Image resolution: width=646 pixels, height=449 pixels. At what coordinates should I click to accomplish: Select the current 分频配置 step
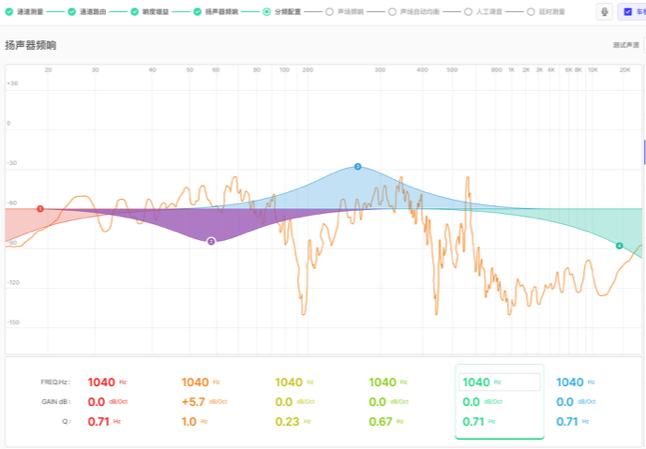(x=266, y=12)
